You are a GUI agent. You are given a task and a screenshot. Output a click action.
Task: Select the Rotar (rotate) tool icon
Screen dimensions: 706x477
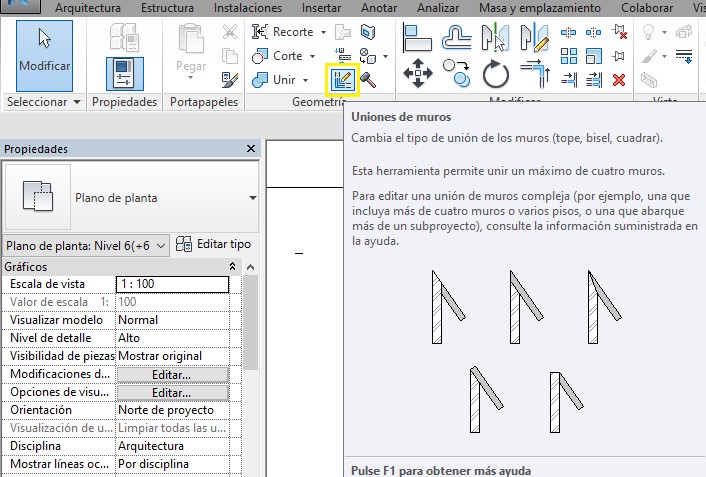point(495,74)
